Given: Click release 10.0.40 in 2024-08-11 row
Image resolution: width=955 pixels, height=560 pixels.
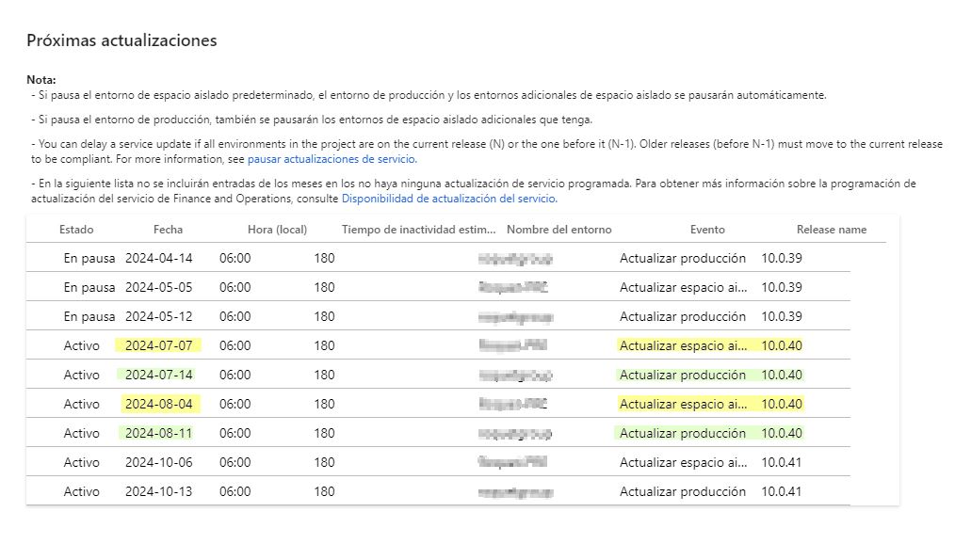Looking at the screenshot, I should pos(782,433).
